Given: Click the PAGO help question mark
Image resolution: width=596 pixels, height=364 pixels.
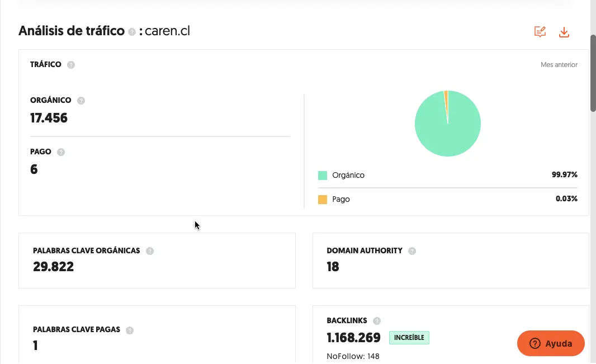Looking at the screenshot, I should (x=61, y=152).
